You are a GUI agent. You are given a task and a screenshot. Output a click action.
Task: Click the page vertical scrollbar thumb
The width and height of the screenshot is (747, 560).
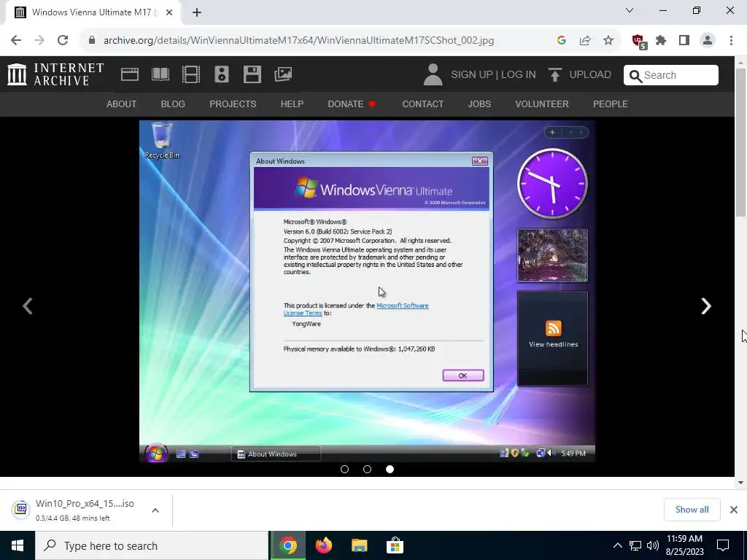click(x=740, y=141)
